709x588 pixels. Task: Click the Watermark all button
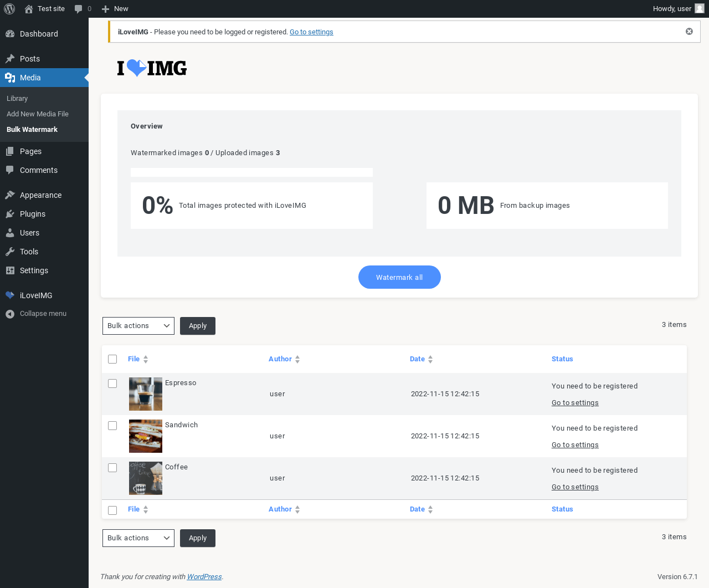click(x=399, y=277)
